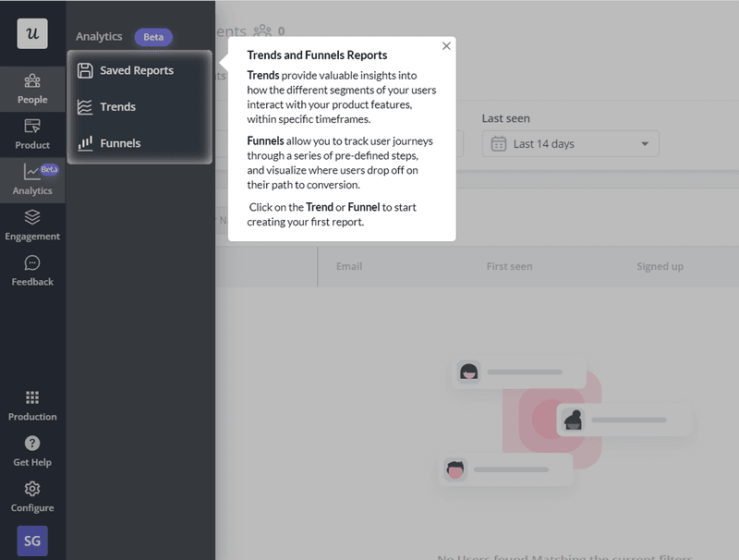Image resolution: width=739 pixels, height=560 pixels.
Task: Open the SG user avatar menu
Action: (32, 539)
